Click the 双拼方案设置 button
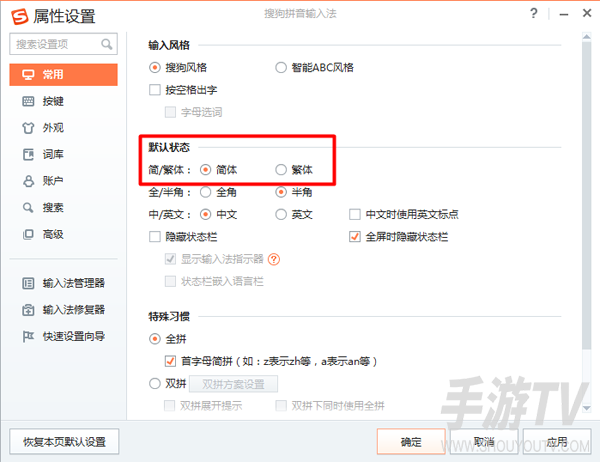600x462 pixels. 233,384
